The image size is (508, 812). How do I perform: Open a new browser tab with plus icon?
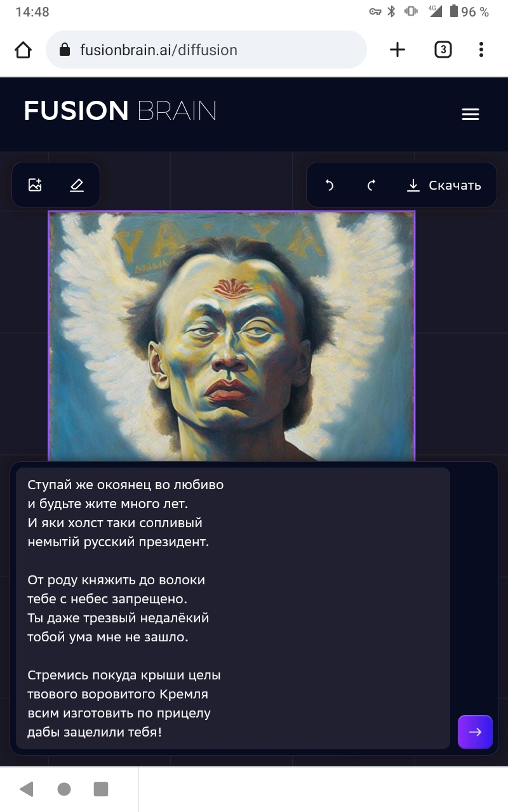398,49
